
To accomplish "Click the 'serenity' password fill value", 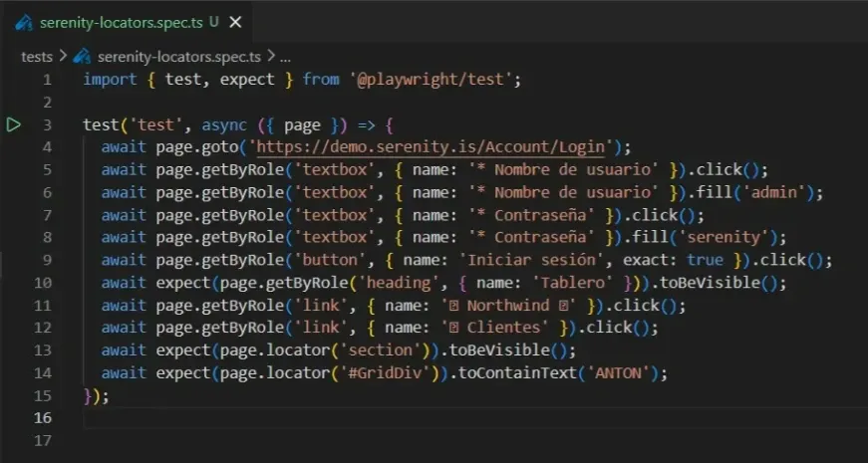I will pyautogui.click(x=724, y=237).
